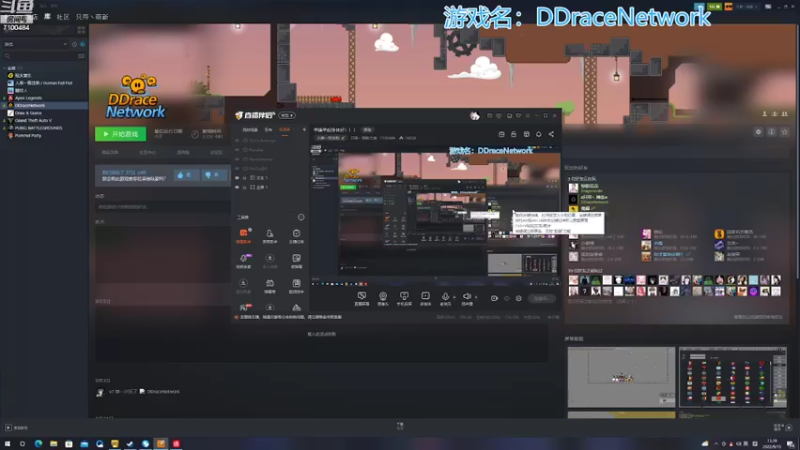Image resolution: width=800 pixels, height=450 pixels.
Task: Open the Windows Start menu
Action: click(x=7, y=444)
